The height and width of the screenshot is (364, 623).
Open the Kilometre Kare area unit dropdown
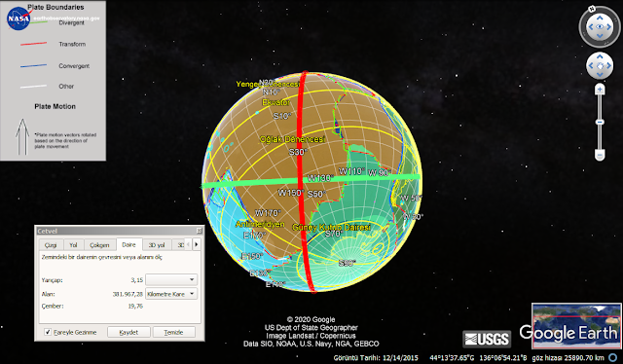pyautogui.click(x=171, y=294)
